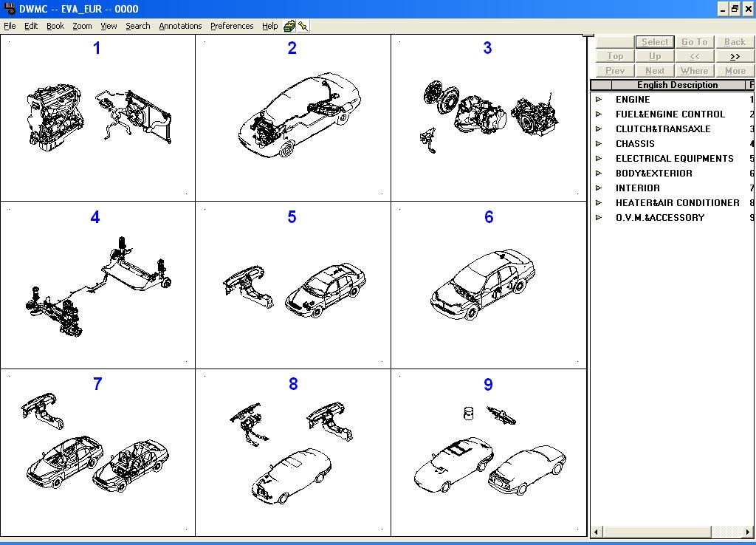Viewport: 756px width, 545px height.
Task: Click the Select button
Action: [655, 42]
